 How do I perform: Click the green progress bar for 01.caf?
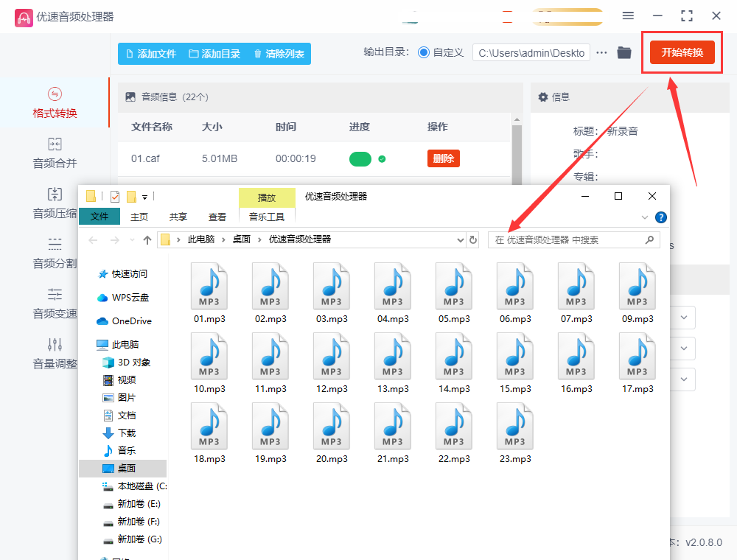pos(360,159)
